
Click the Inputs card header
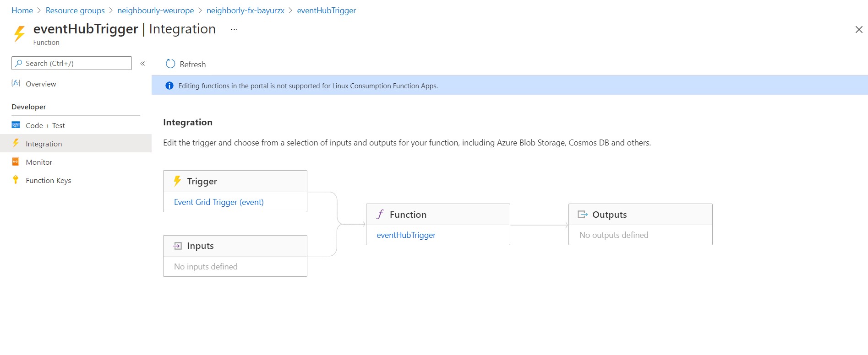235,246
